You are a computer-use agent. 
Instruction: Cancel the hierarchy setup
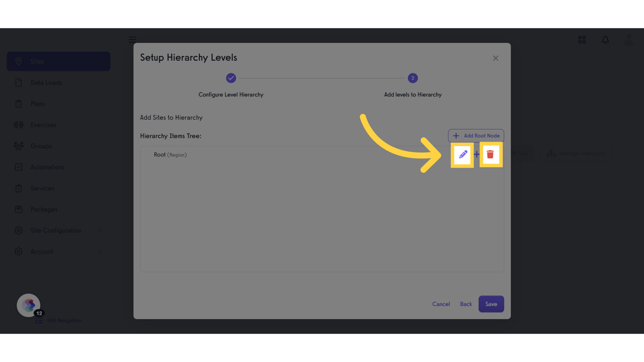[441, 304]
